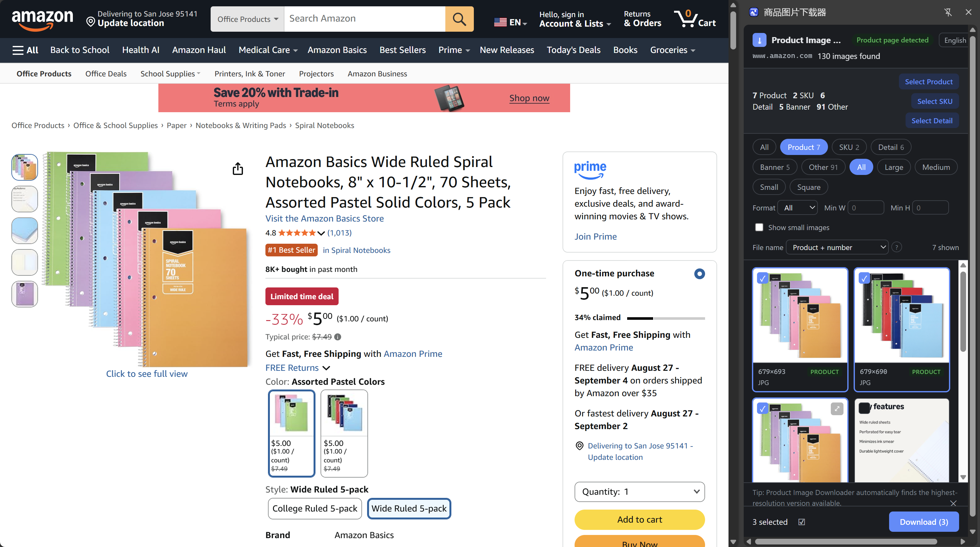Click the prime logo in sidebar
Viewport: 980px width, 547px height.
(590, 170)
